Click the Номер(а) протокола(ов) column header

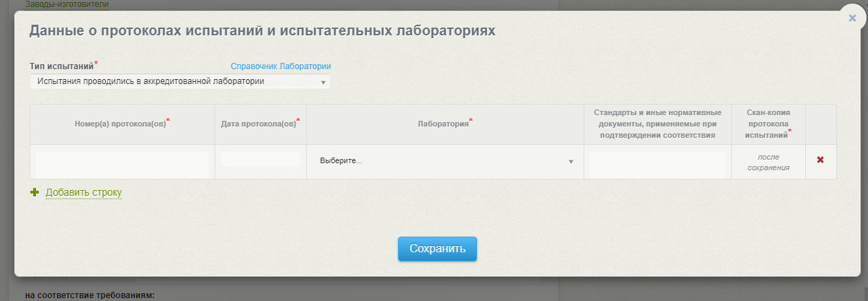(122, 123)
